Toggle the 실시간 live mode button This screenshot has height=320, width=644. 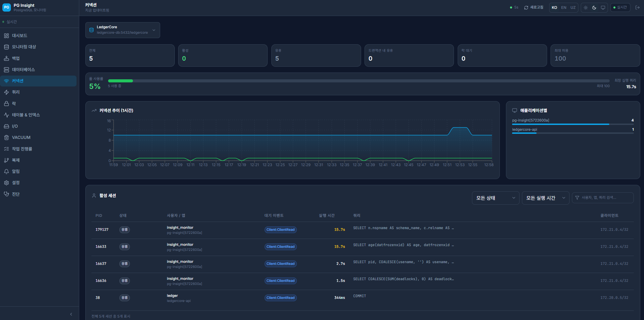620,7
